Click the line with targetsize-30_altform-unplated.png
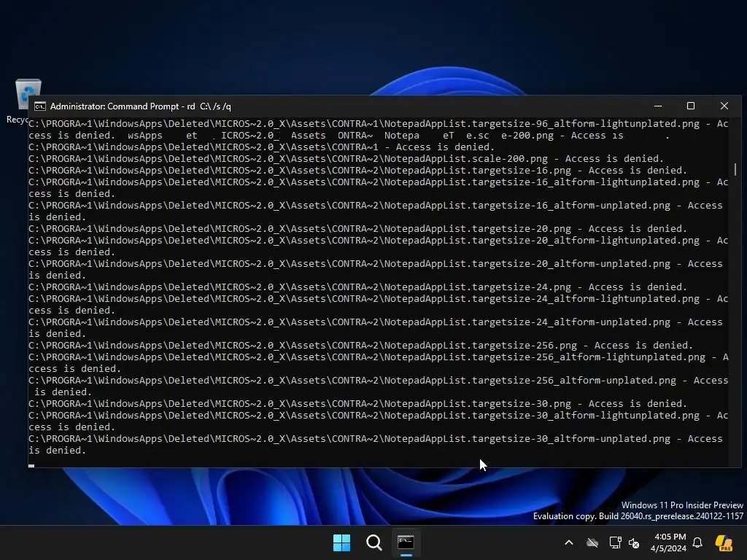747x560 pixels. [x=376, y=444]
